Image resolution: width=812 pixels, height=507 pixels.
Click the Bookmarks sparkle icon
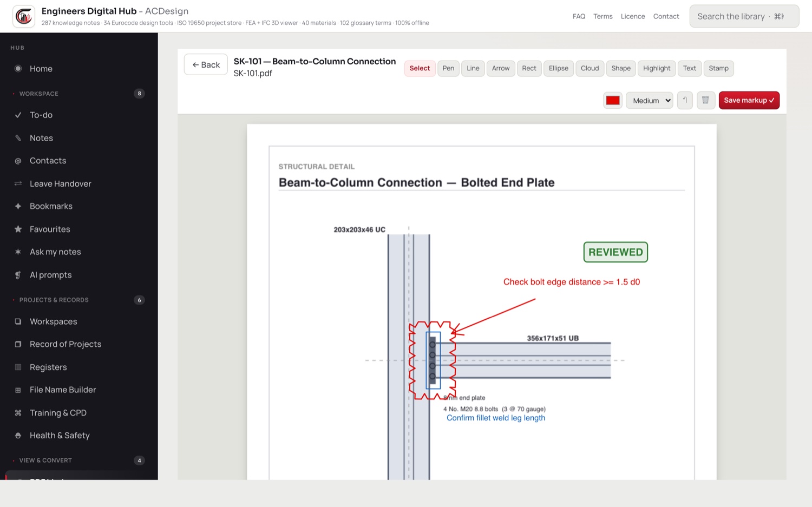click(18, 206)
